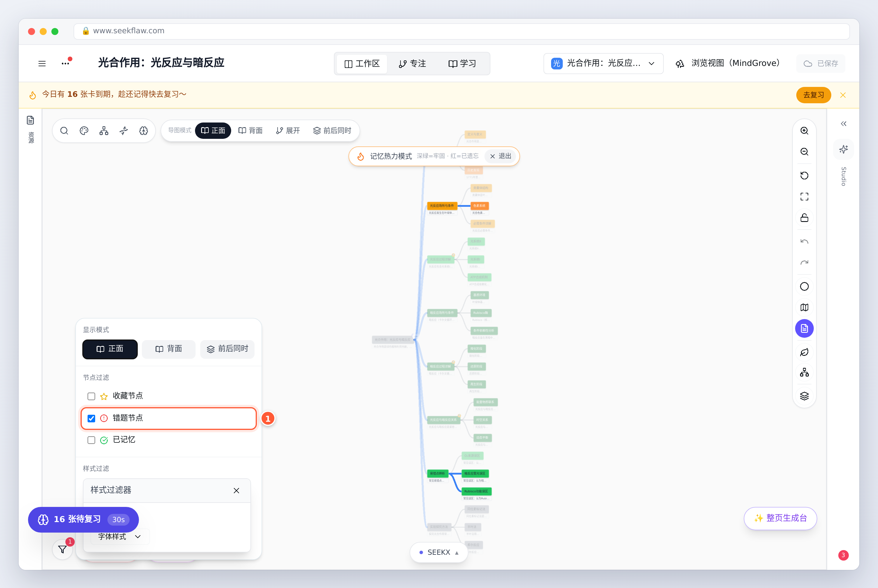Close the 样式过滤器 panel
This screenshot has width=878, height=588.
click(236, 491)
